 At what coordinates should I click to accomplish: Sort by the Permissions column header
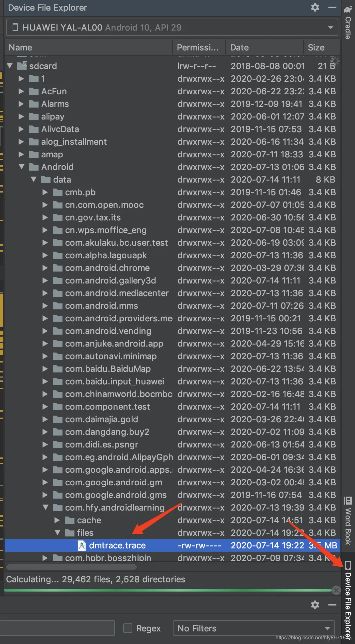coord(199,47)
